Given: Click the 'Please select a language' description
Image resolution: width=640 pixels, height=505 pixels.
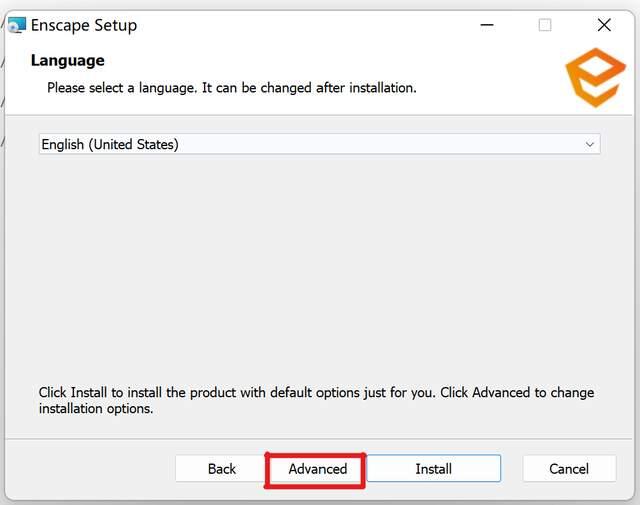Looking at the screenshot, I should [231, 88].
